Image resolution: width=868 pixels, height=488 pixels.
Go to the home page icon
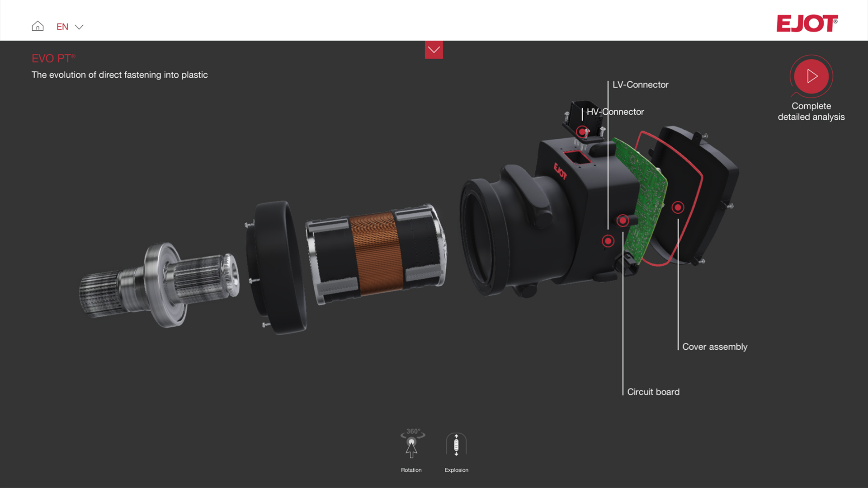38,26
